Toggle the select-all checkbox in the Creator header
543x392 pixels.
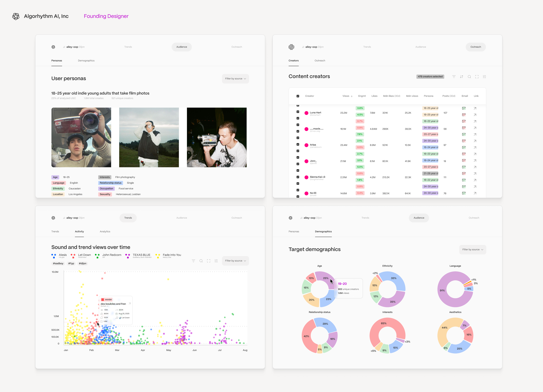coord(298,96)
